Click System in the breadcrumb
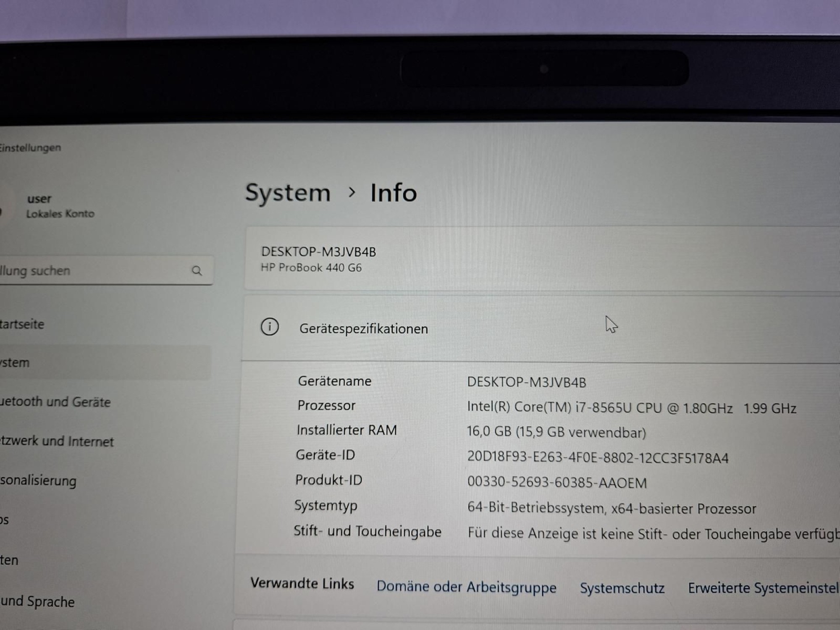 (288, 193)
